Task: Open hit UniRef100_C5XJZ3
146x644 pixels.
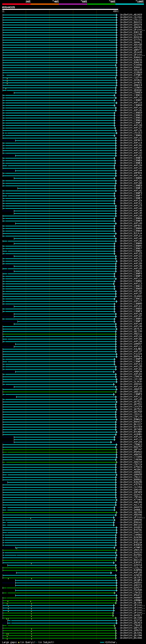Action: 131,20
